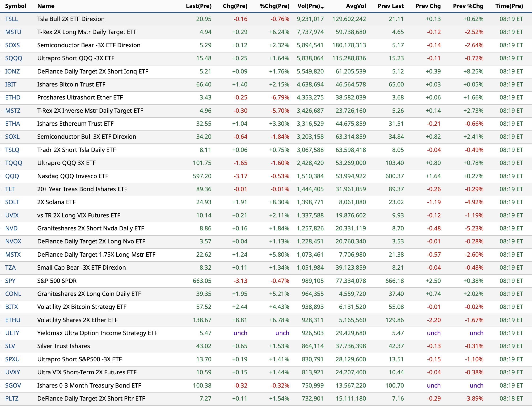
Task: Open the SPY symbol link
Action: [x=10, y=281]
